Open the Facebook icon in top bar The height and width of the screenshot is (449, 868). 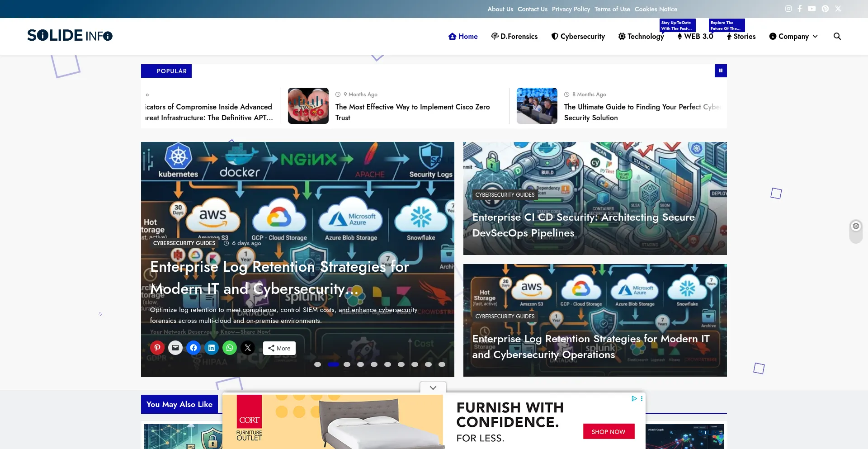pos(800,9)
